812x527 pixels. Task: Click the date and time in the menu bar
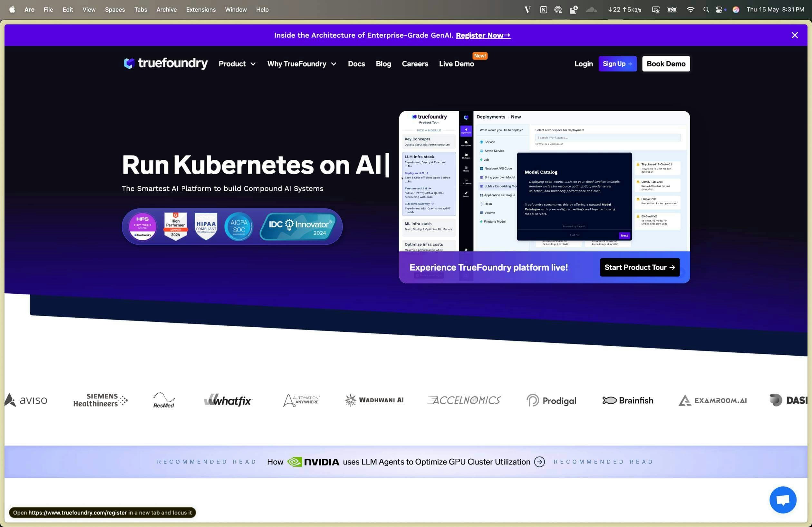775,10
